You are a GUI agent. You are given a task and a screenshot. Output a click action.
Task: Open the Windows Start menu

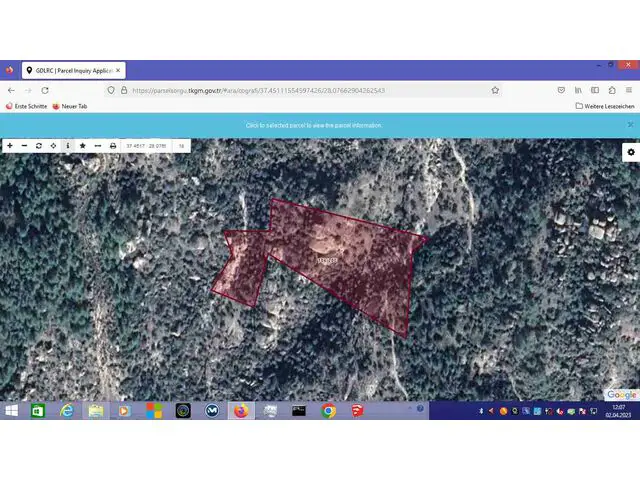tap(11, 410)
